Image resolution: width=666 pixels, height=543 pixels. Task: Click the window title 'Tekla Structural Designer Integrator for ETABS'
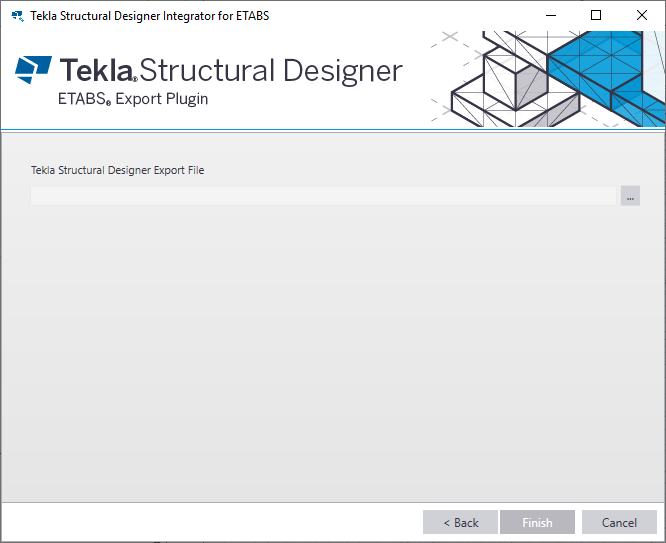coord(150,16)
